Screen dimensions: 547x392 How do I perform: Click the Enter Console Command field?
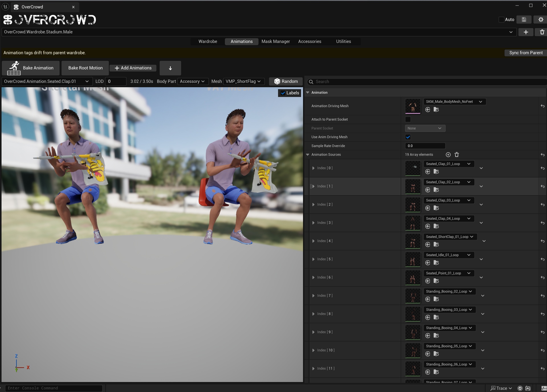[54, 388]
